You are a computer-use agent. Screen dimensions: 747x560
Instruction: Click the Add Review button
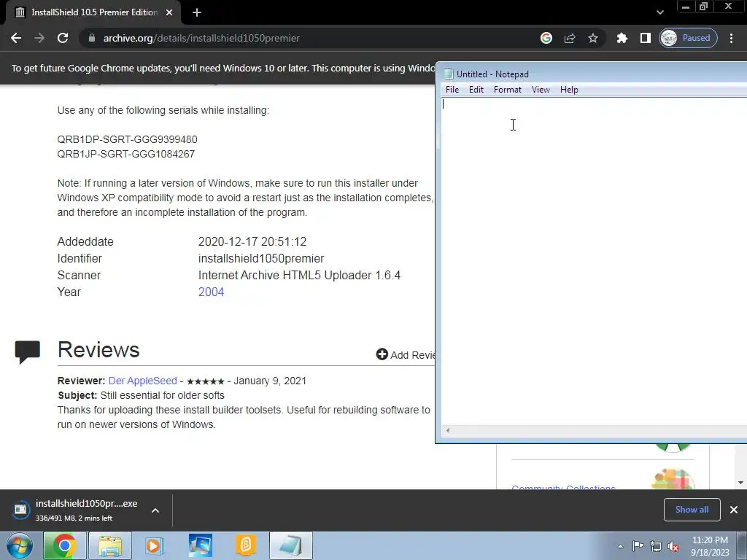tap(406, 355)
